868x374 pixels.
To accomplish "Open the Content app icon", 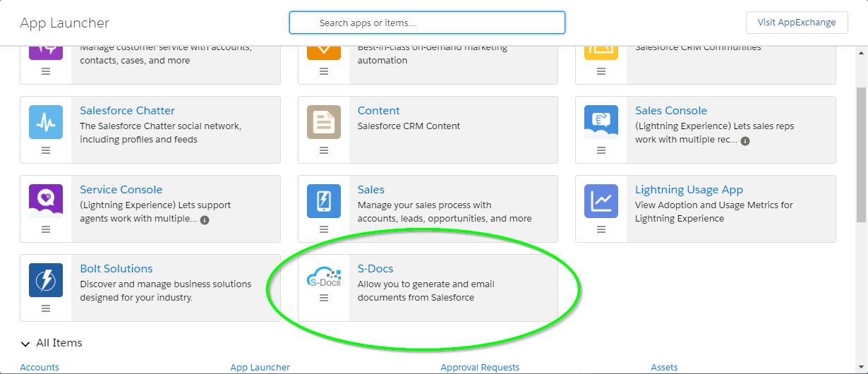I will pyautogui.click(x=324, y=122).
